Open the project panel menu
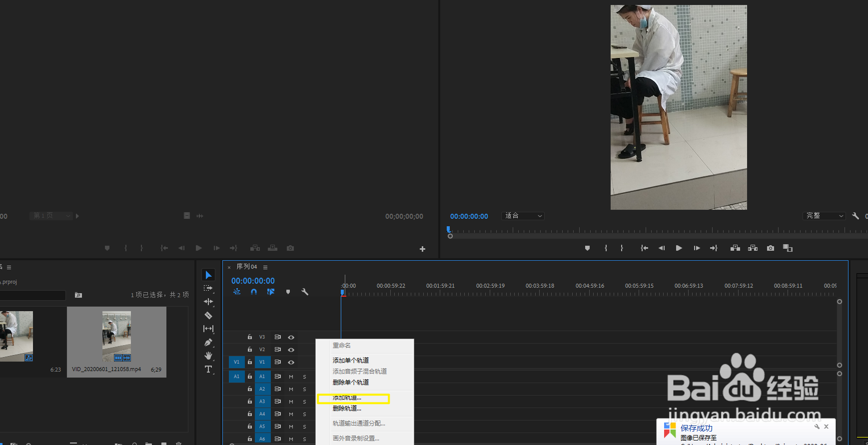 click(9, 267)
